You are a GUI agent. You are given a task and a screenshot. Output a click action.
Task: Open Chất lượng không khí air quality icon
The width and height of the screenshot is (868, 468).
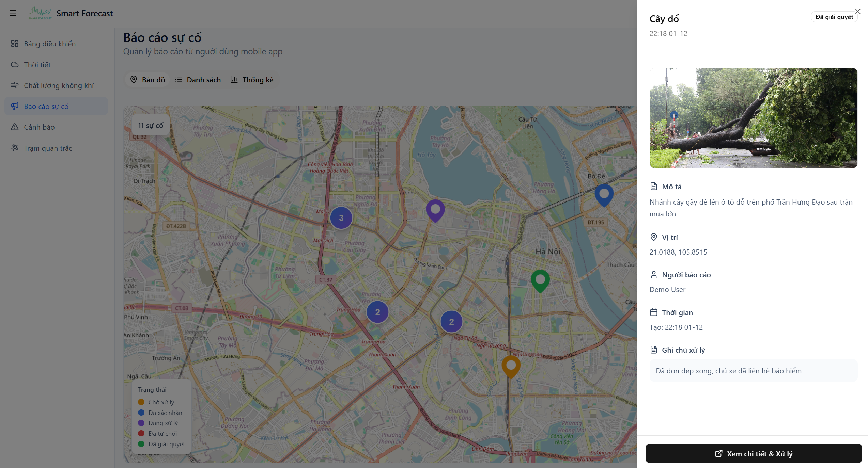point(15,85)
